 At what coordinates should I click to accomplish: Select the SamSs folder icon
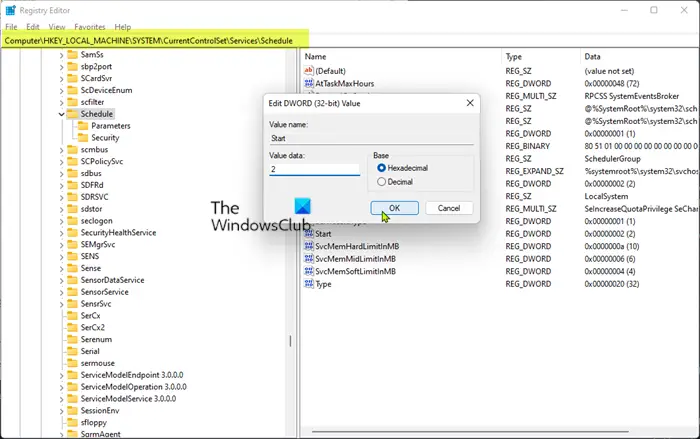pos(72,54)
